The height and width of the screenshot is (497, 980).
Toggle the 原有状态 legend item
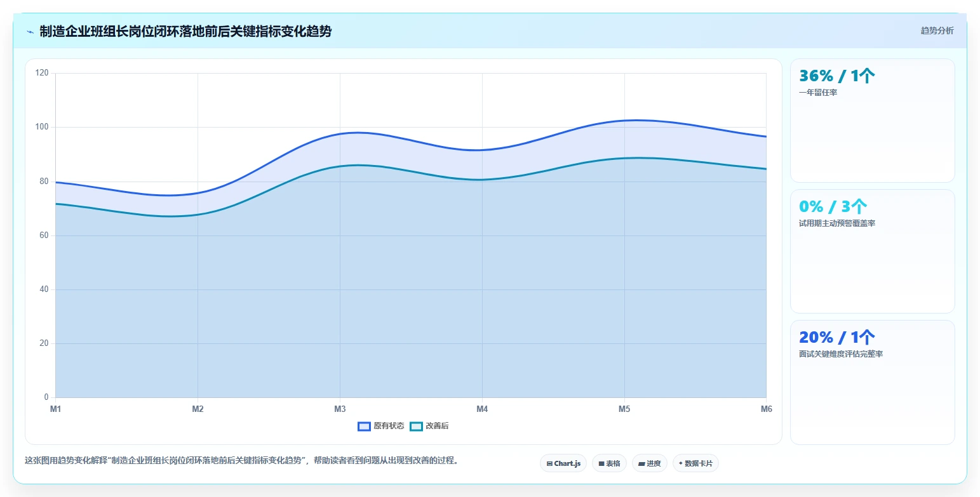tap(381, 426)
